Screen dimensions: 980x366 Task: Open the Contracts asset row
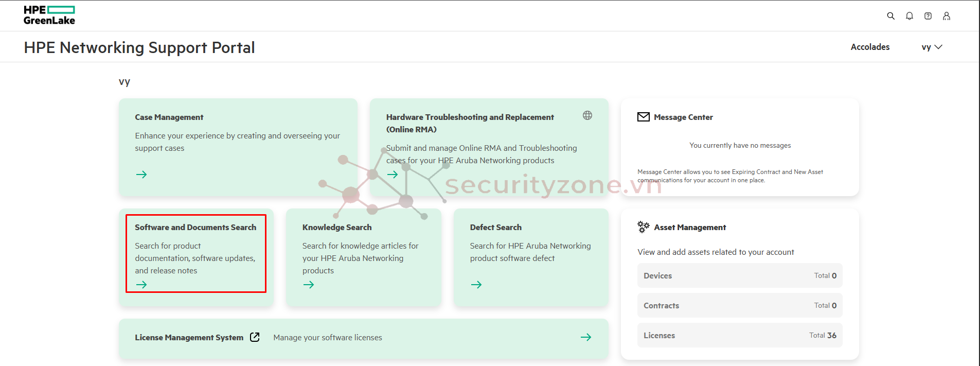[x=740, y=305]
